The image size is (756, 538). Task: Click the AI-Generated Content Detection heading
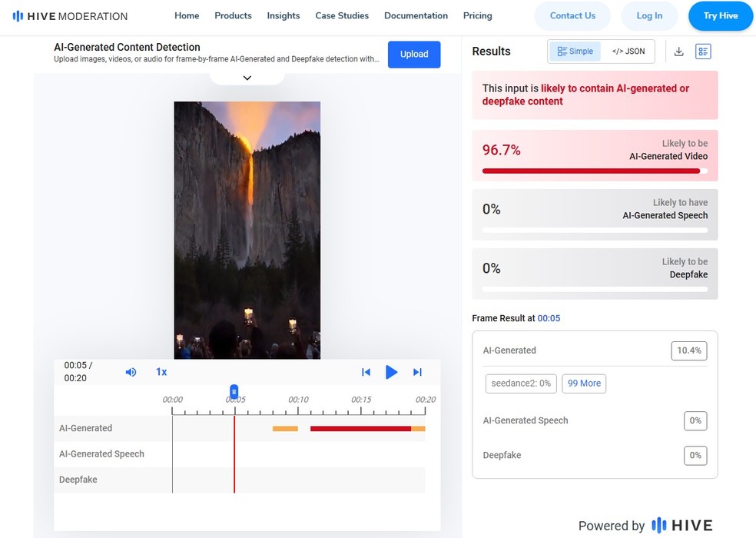pos(127,48)
